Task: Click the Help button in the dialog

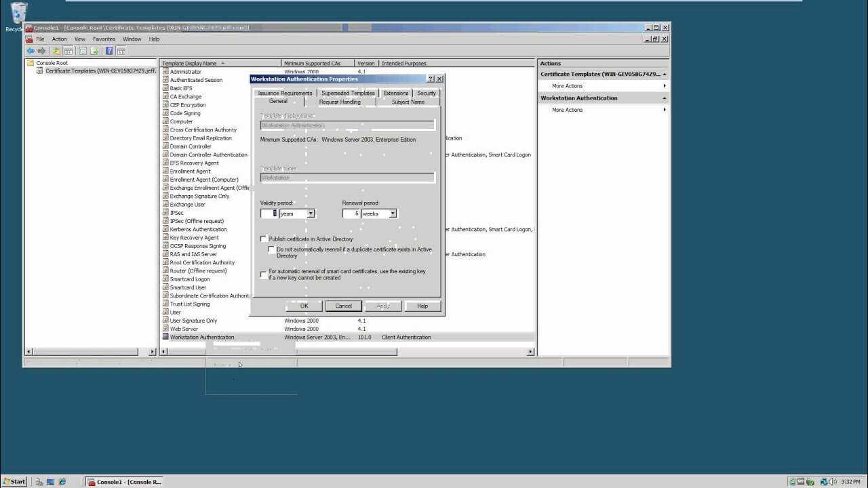Action: [x=422, y=306]
